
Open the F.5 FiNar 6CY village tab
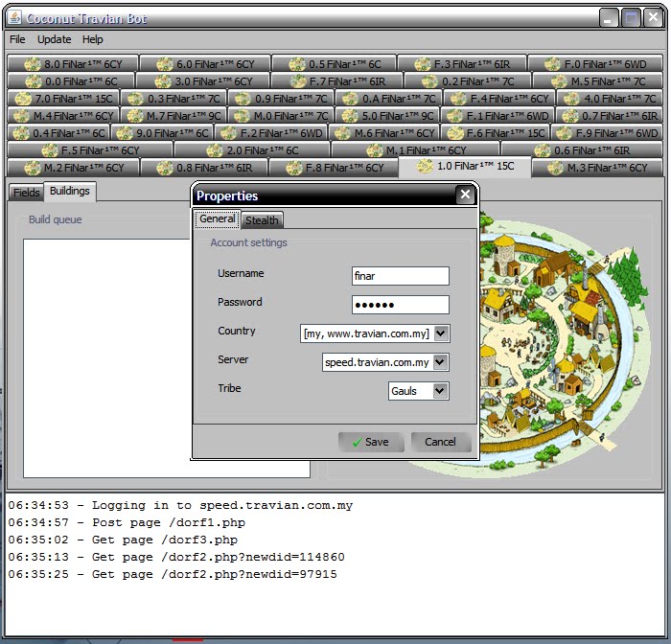click(x=90, y=150)
